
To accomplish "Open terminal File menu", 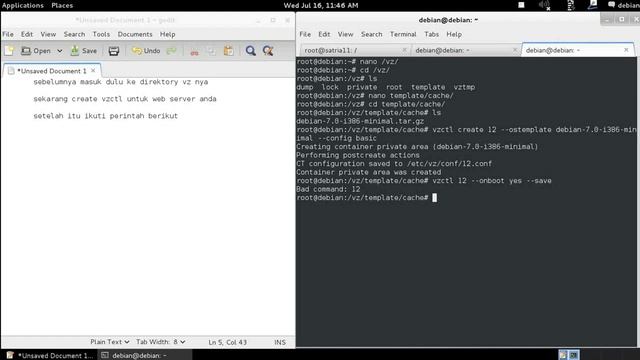I will [x=305, y=34].
